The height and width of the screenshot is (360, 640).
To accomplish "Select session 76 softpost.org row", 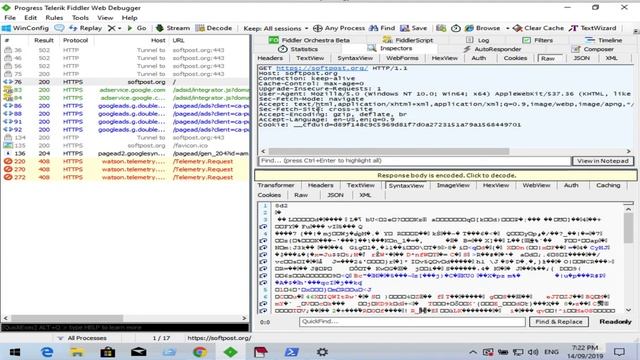I will (x=125, y=82).
